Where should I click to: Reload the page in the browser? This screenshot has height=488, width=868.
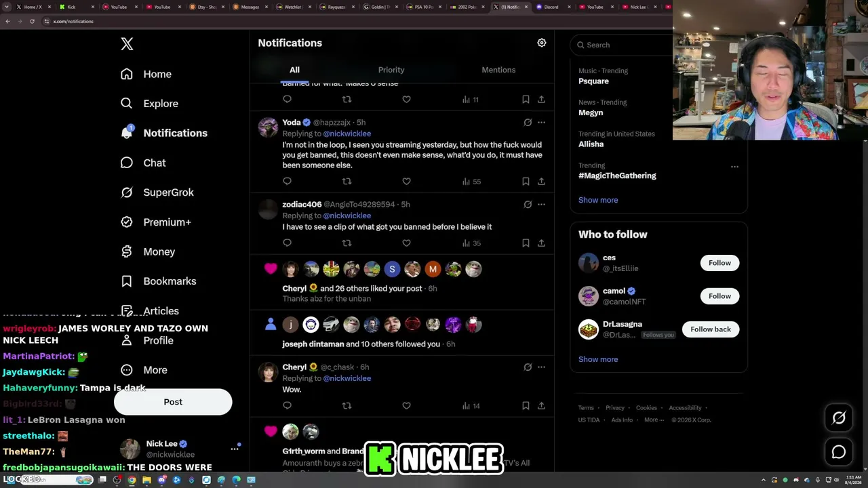32,21
